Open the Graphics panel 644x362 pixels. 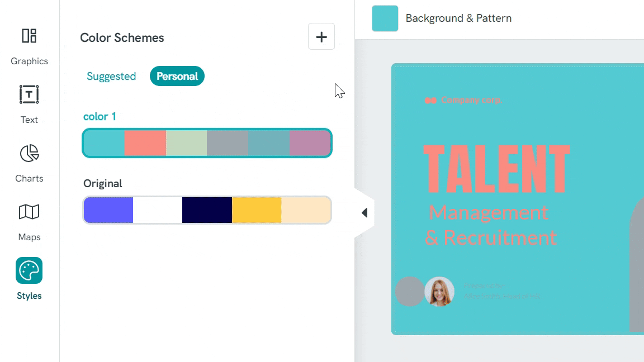tap(29, 45)
